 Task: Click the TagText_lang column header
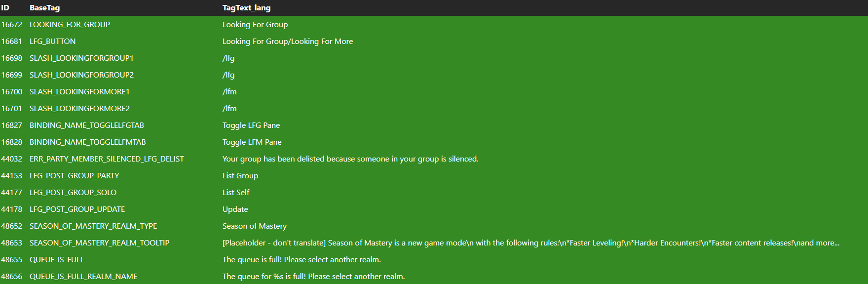pyautogui.click(x=246, y=8)
